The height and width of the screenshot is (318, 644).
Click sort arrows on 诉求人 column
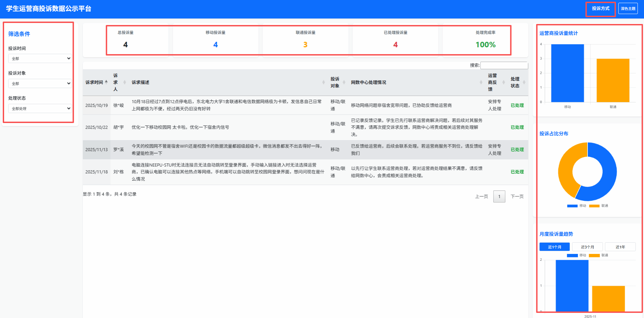pyautogui.click(x=125, y=82)
